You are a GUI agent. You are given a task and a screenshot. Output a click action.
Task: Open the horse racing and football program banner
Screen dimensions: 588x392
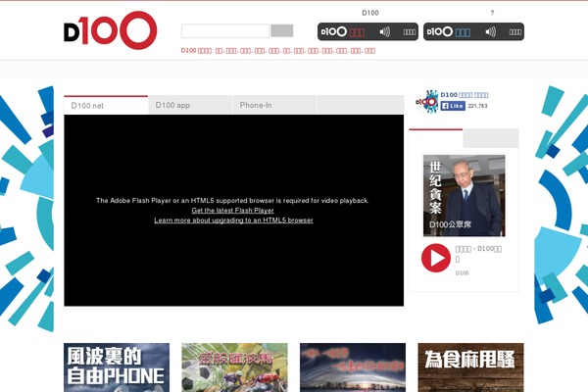point(235,367)
